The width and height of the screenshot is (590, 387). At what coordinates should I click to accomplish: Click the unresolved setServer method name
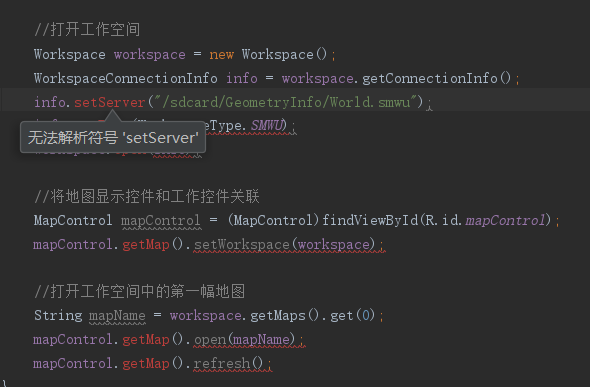[110, 102]
